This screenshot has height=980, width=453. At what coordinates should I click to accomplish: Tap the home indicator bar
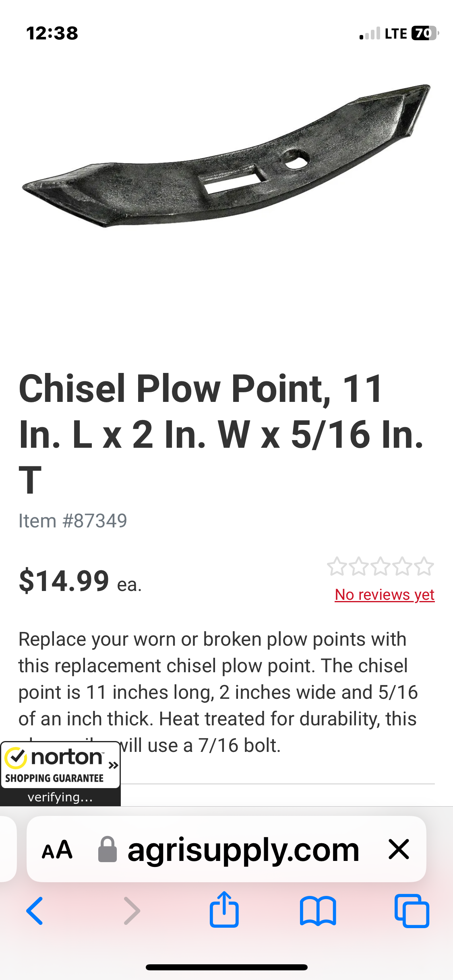click(x=226, y=967)
